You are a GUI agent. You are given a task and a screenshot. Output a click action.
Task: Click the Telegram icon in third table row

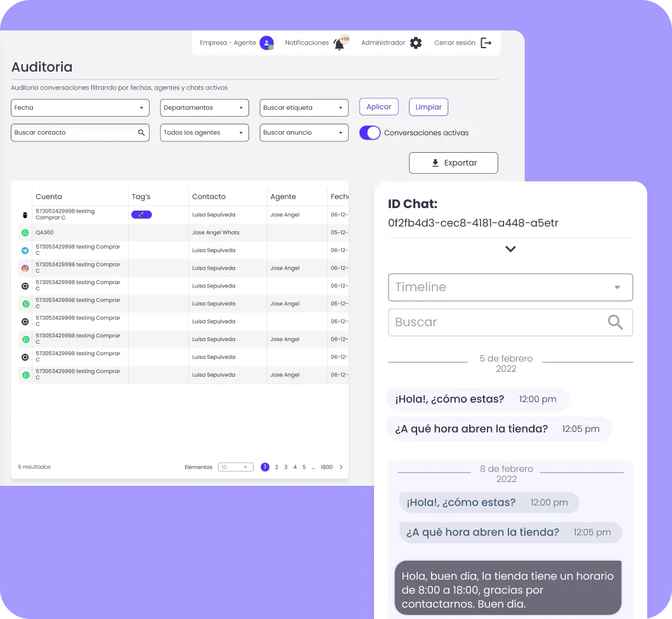pyautogui.click(x=25, y=251)
